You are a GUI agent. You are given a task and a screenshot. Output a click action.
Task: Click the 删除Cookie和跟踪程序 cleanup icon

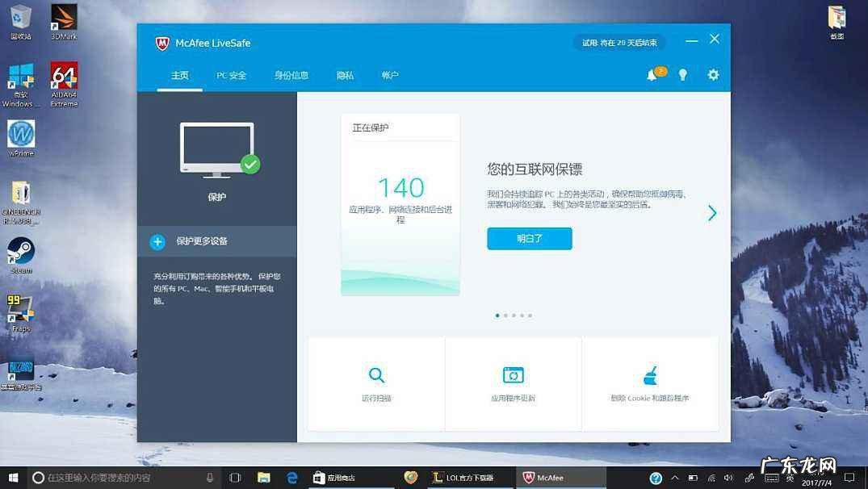(x=650, y=375)
